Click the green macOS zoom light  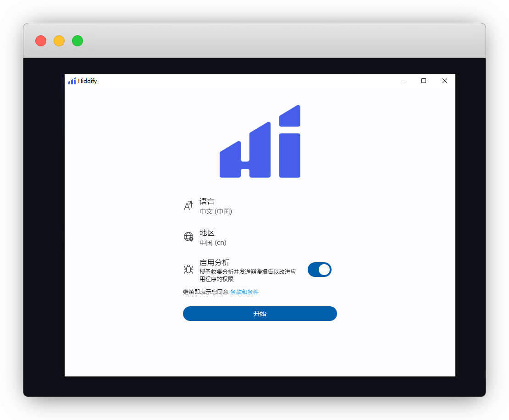click(x=77, y=41)
